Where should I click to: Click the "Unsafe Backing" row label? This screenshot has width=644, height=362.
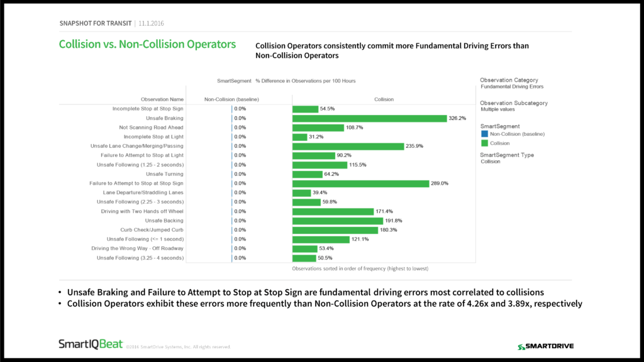(x=164, y=221)
